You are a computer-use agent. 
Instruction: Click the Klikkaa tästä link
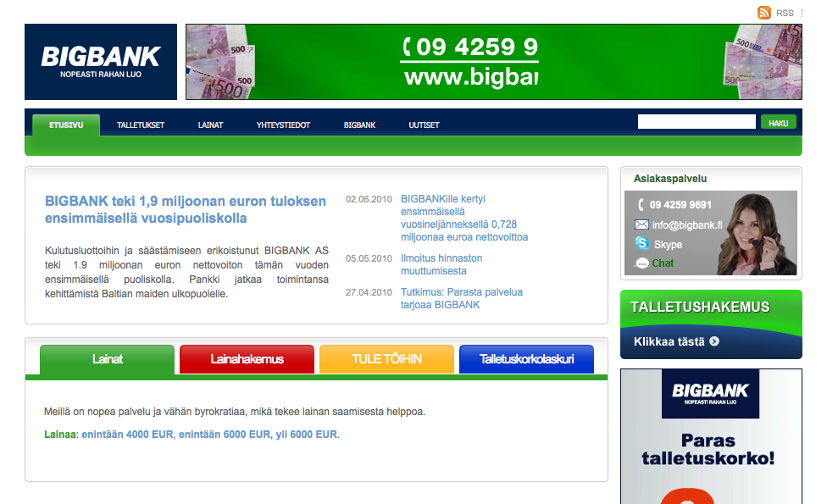[x=669, y=341]
